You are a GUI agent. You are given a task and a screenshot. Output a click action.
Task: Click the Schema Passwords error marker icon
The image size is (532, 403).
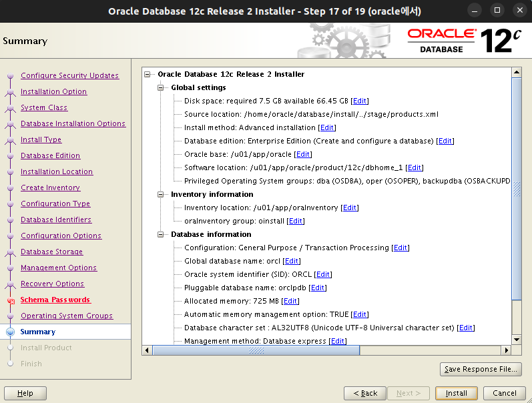point(11,300)
